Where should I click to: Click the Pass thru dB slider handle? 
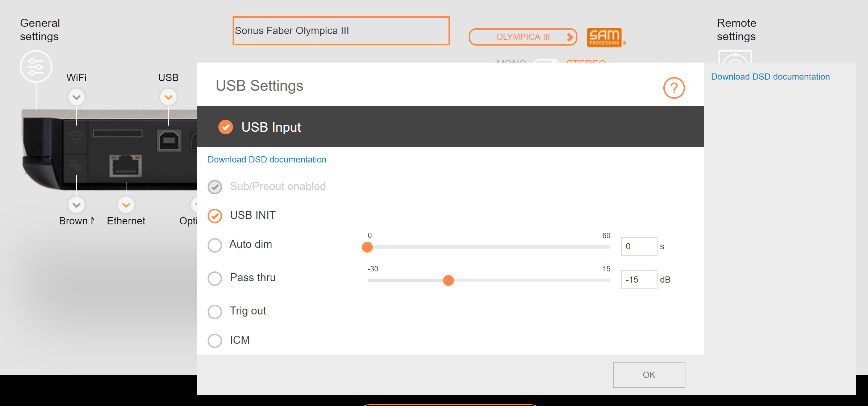pyautogui.click(x=448, y=280)
